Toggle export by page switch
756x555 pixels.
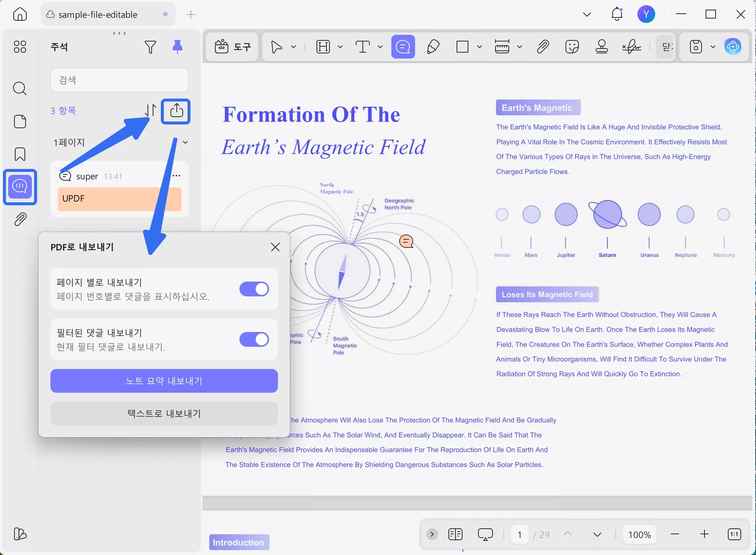[254, 289]
